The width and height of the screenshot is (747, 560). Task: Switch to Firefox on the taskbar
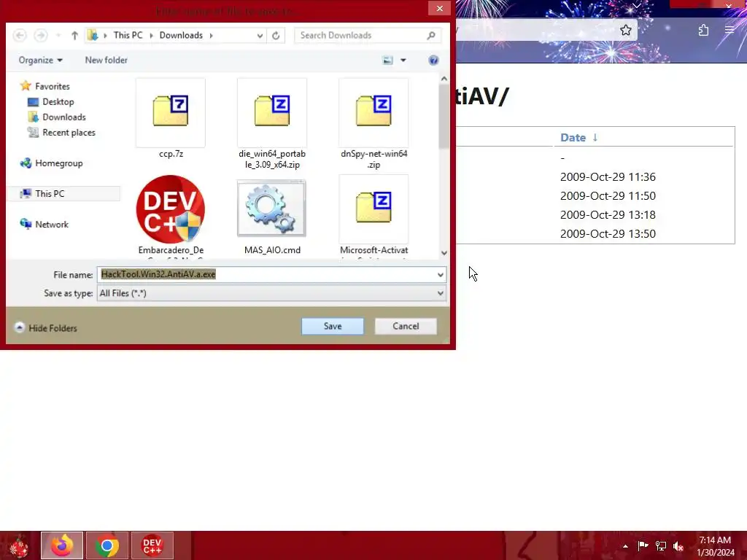[x=62, y=545]
